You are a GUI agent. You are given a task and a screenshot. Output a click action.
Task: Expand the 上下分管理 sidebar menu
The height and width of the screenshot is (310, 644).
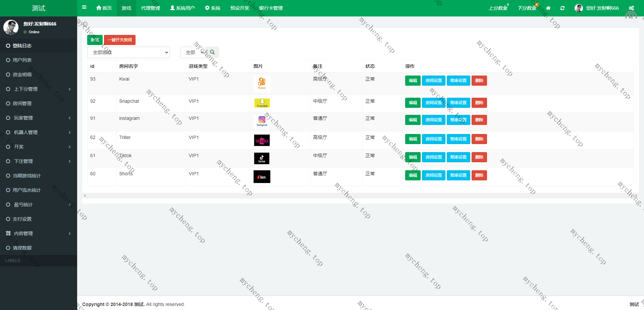click(x=39, y=89)
